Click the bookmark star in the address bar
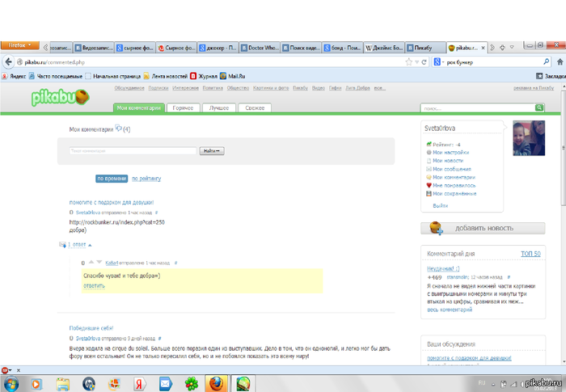 [408, 62]
